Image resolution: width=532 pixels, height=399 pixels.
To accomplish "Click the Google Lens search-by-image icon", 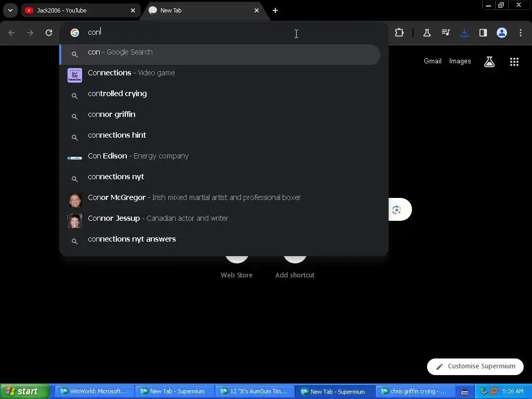I will click(x=396, y=210).
